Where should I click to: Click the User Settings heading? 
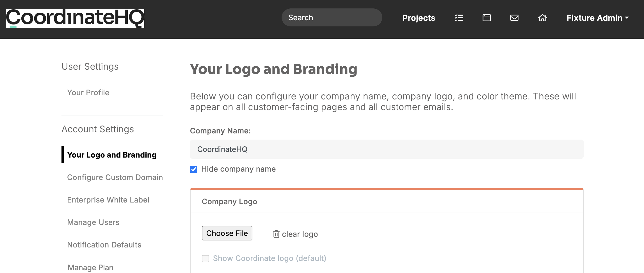tap(90, 67)
